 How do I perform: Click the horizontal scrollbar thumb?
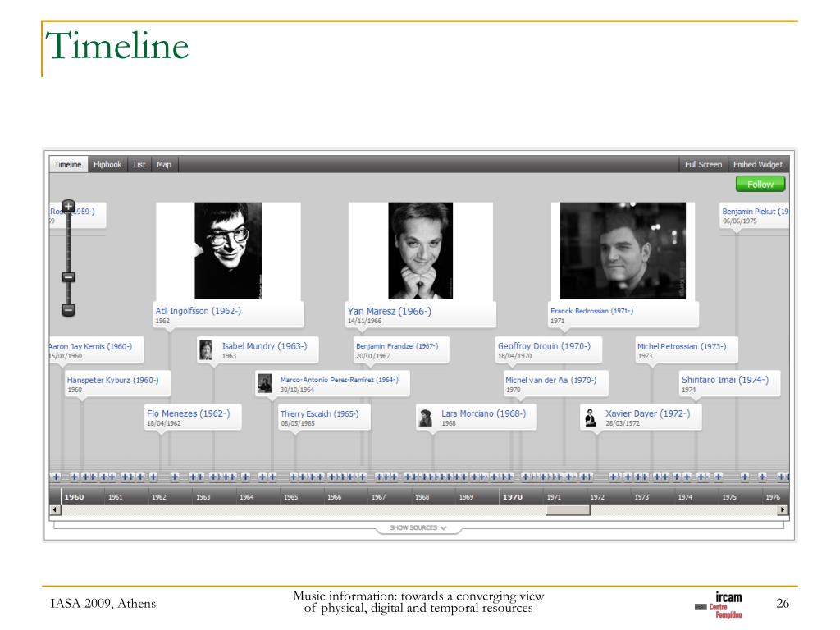pyautogui.click(x=568, y=510)
